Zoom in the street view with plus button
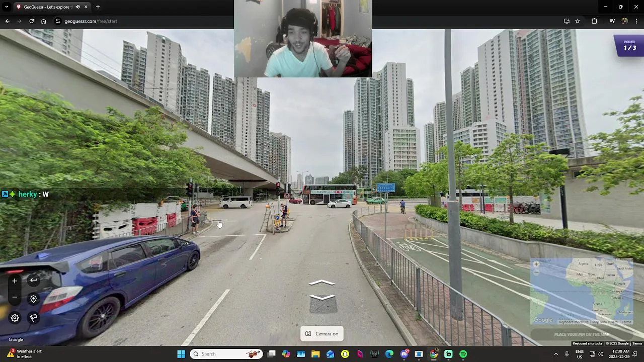 click(x=15, y=281)
